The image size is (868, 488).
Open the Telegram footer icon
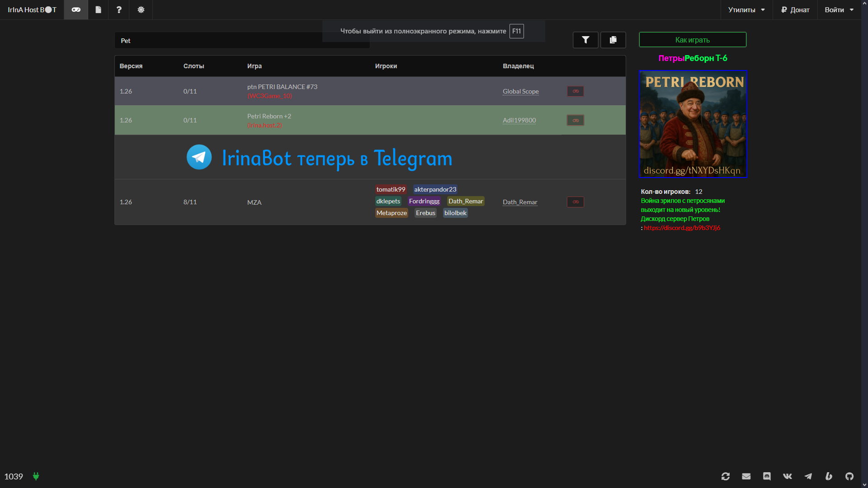point(808,476)
